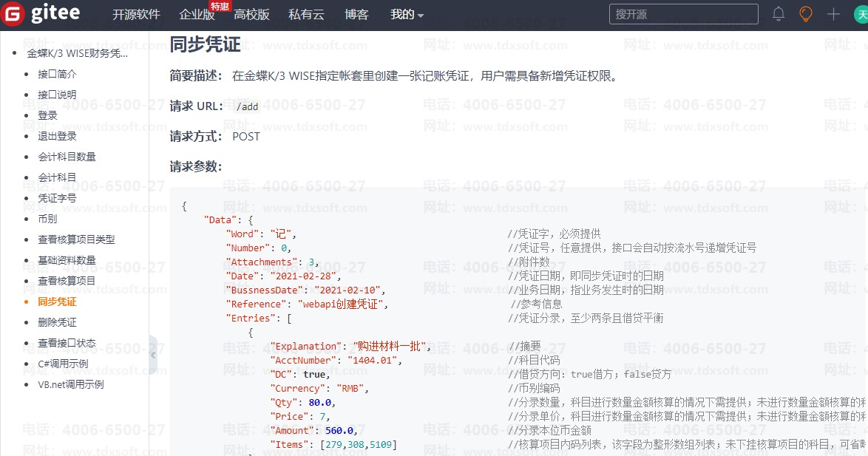Open the 凭证字号 page
868x456 pixels.
57,198
